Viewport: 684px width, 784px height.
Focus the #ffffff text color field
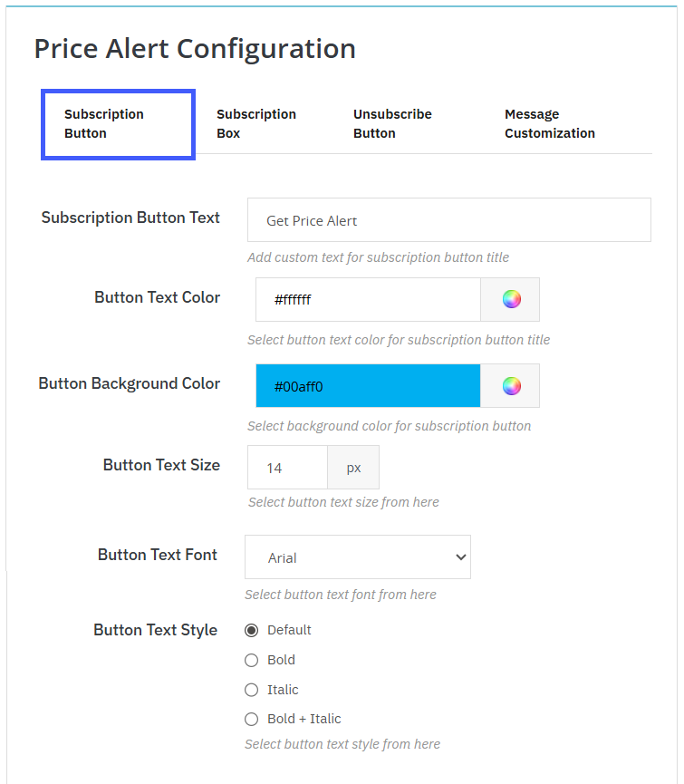click(x=367, y=299)
